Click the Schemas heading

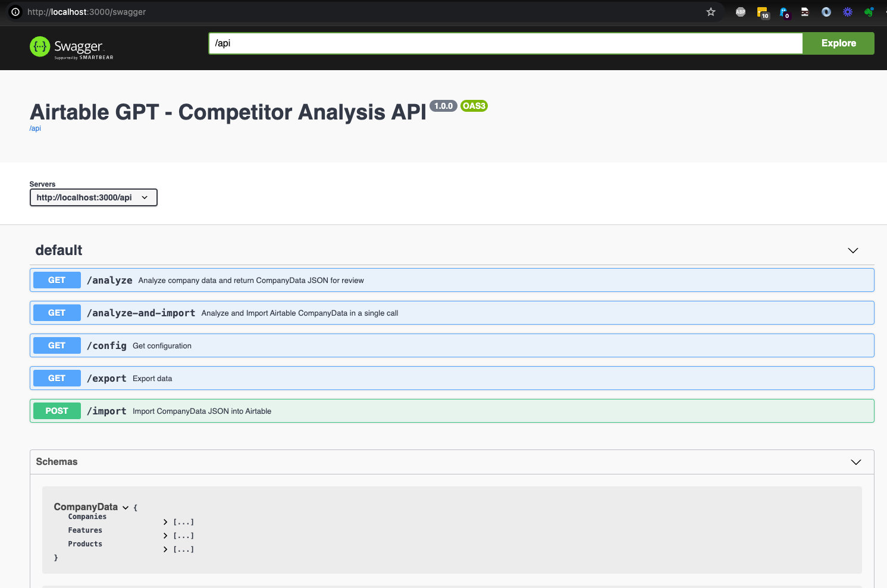click(57, 462)
